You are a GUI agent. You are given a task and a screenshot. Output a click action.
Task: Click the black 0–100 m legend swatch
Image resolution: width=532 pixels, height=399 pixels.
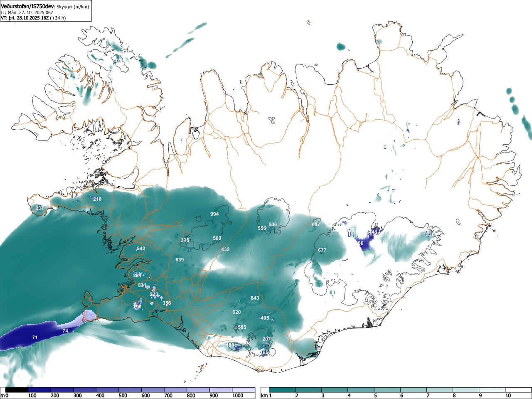pyautogui.click(x=17, y=390)
